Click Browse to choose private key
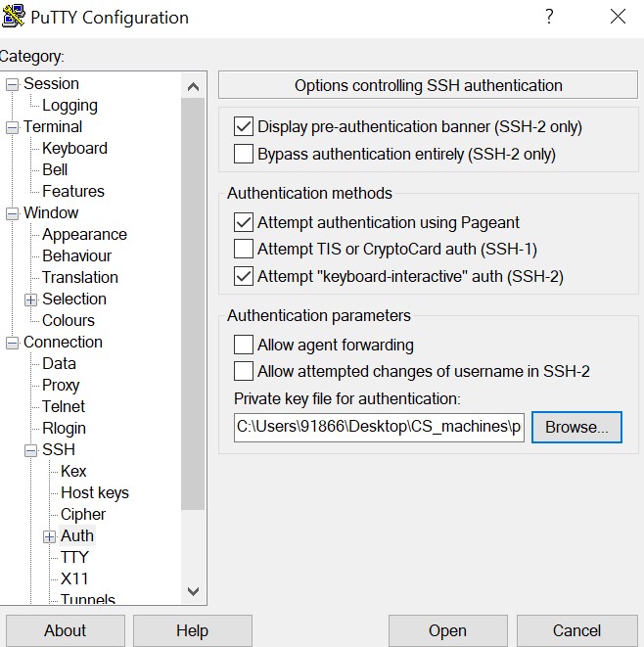Screen dimensions: 644x647 (576, 427)
